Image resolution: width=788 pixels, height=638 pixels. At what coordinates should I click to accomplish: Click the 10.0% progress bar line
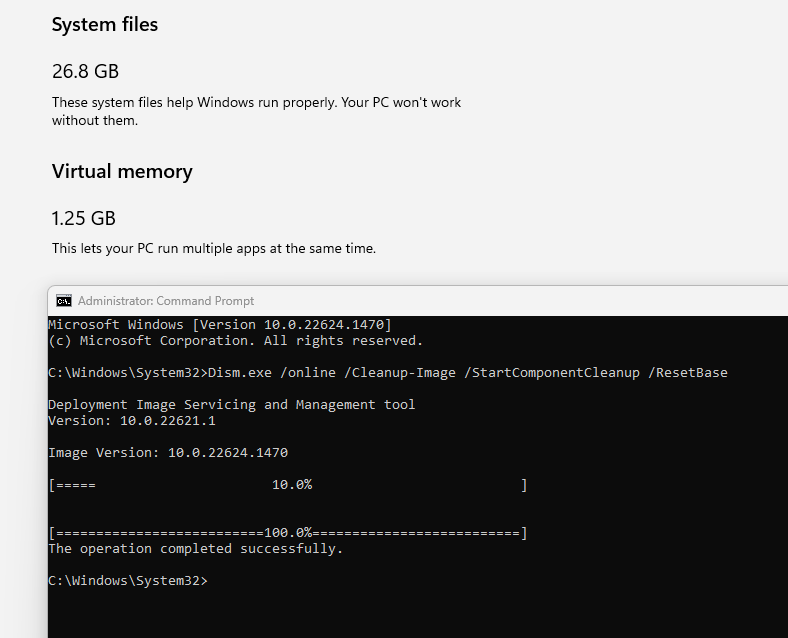point(287,485)
